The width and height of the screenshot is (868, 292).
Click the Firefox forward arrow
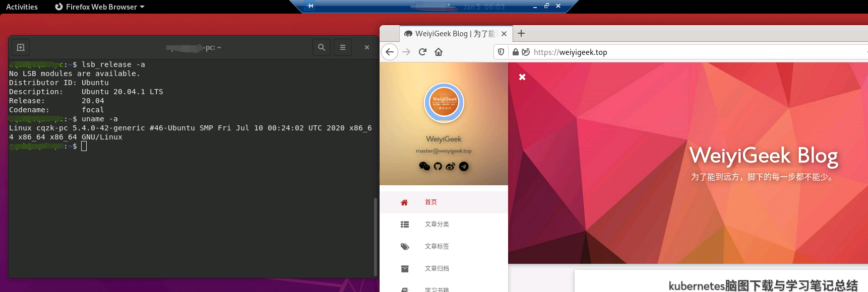[x=406, y=52]
